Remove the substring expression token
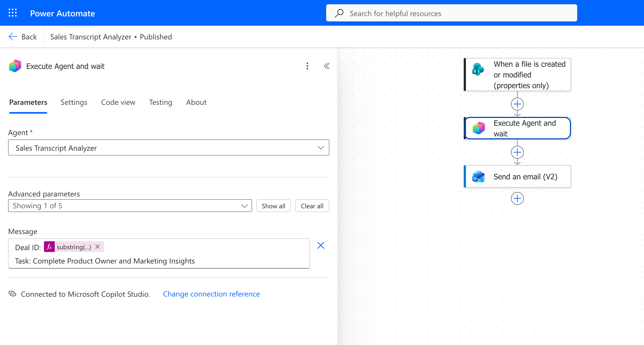The height and width of the screenshot is (345, 644). tap(98, 247)
